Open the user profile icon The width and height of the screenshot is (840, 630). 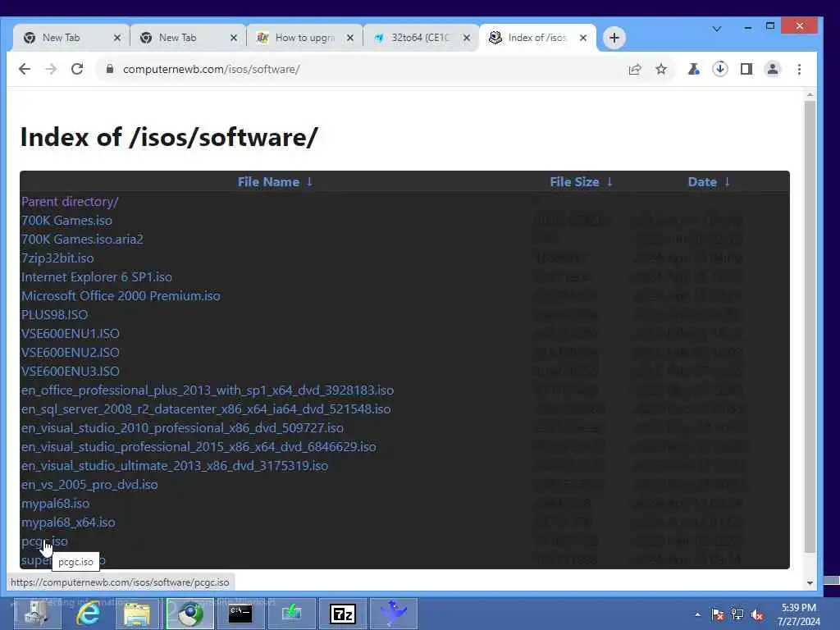[773, 69]
